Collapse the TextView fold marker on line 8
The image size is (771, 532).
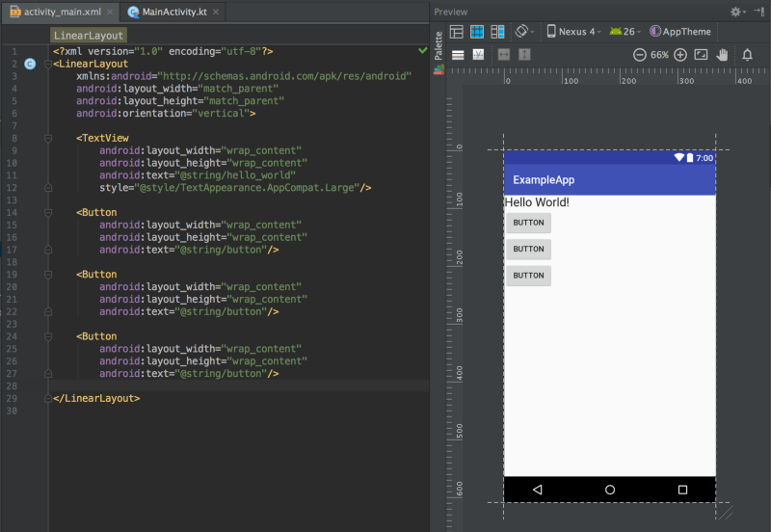(48, 138)
